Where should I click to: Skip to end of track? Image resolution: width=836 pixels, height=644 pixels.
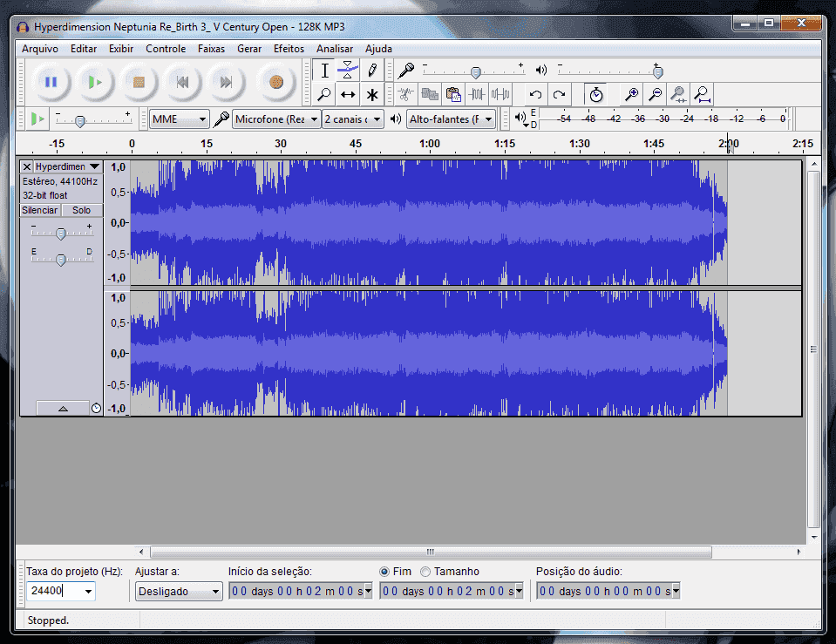226,82
